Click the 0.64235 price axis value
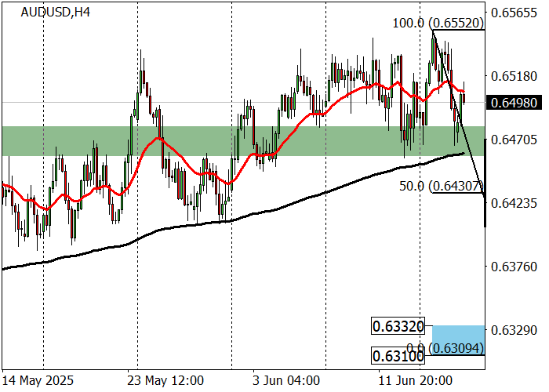Viewport: 549px width, 392px height. [x=514, y=203]
